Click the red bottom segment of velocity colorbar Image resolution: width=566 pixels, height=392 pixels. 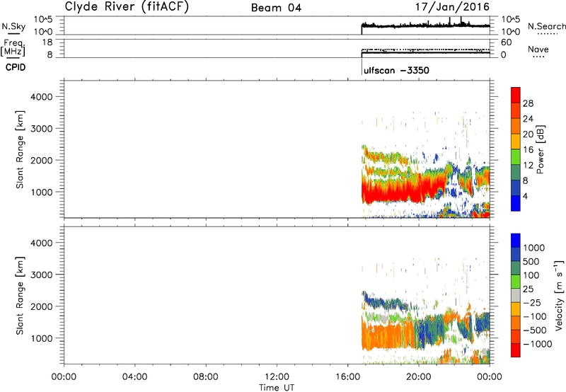pyautogui.click(x=516, y=350)
